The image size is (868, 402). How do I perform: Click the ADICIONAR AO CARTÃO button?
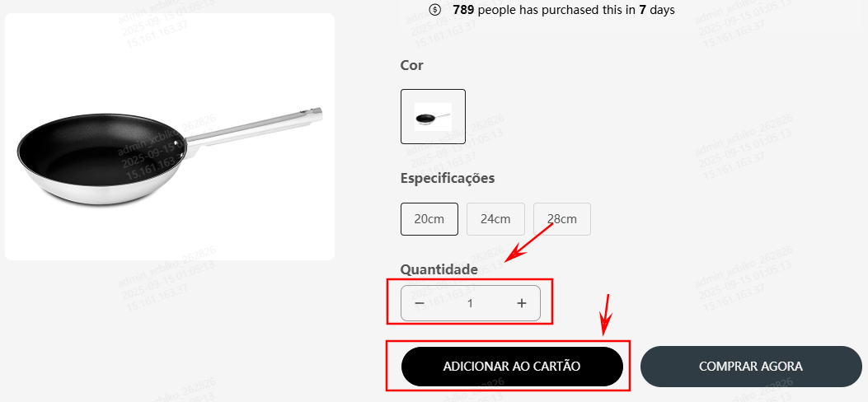[511, 367]
